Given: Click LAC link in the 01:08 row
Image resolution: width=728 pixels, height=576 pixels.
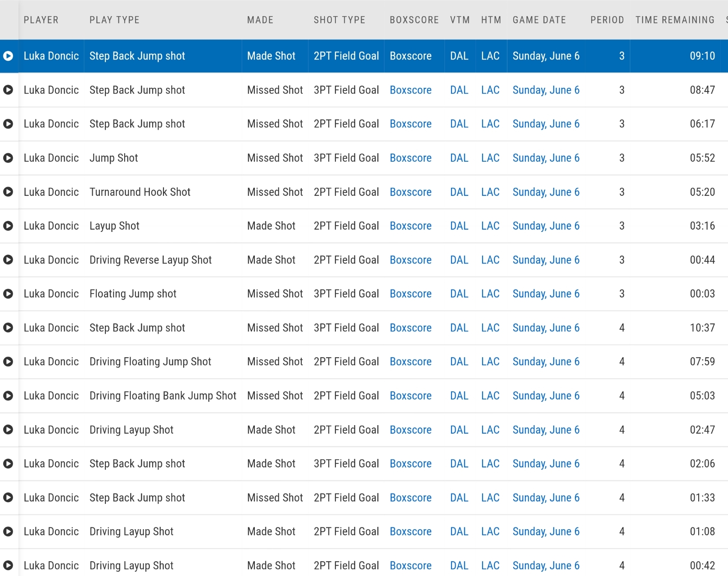Looking at the screenshot, I should coord(490,531).
